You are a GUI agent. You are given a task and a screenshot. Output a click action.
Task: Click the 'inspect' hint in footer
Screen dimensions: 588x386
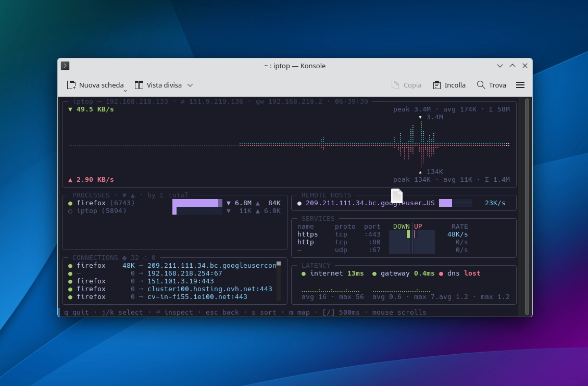point(174,312)
